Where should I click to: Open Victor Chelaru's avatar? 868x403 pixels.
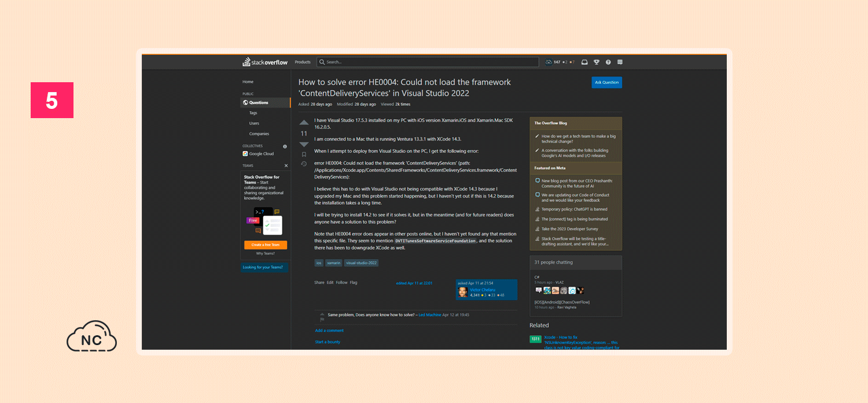click(x=463, y=292)
